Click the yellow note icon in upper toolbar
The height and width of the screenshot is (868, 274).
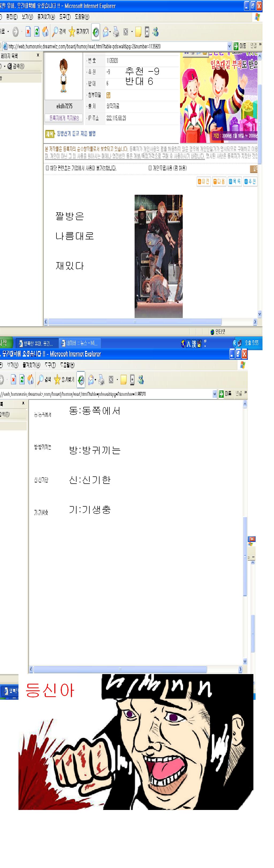138,32
